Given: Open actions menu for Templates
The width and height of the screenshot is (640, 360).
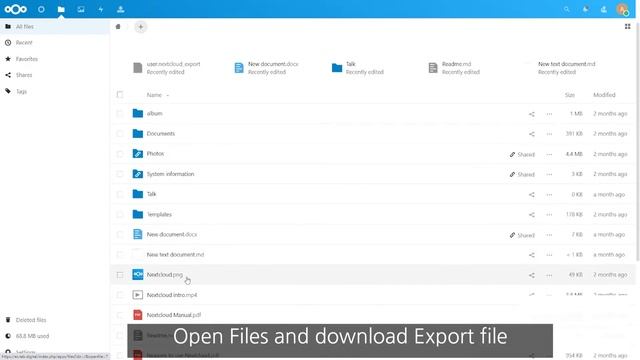Looking at the screenshot, I should pos(549,215).
